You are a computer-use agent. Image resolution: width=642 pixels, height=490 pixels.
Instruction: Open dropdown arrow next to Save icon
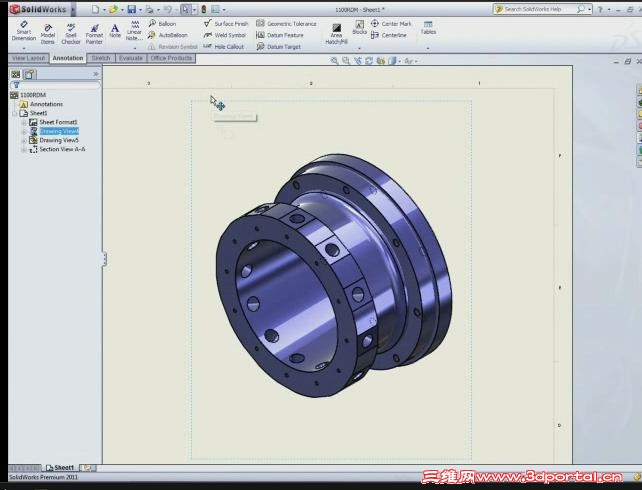140,9
